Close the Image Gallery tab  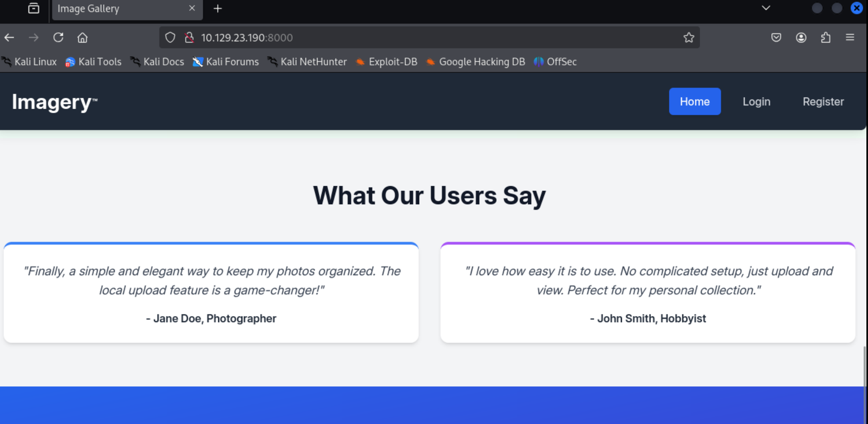pos(192,8)
